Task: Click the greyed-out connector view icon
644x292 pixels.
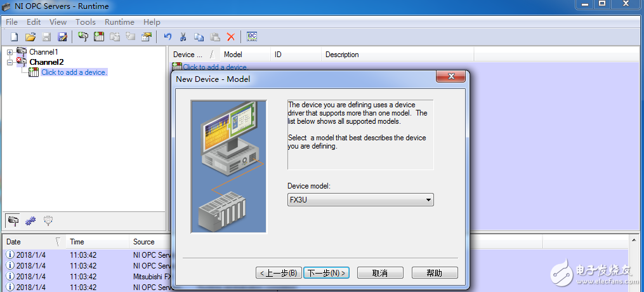Action: pos(48,221)
